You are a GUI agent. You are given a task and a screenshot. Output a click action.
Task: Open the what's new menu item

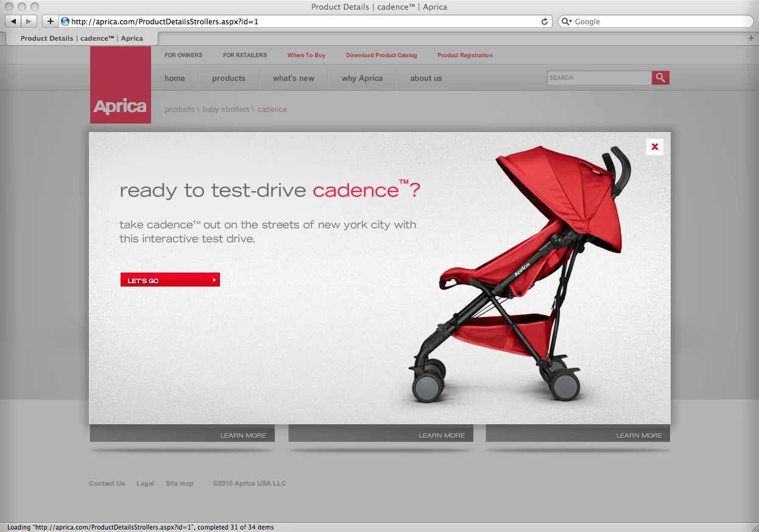(294, 78)
